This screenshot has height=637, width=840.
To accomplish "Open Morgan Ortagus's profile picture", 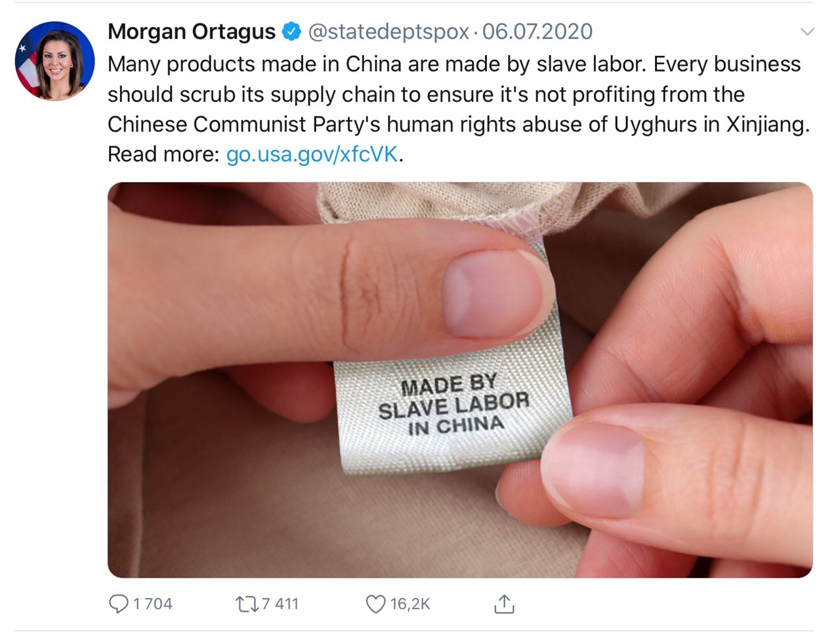I will 54,61.
